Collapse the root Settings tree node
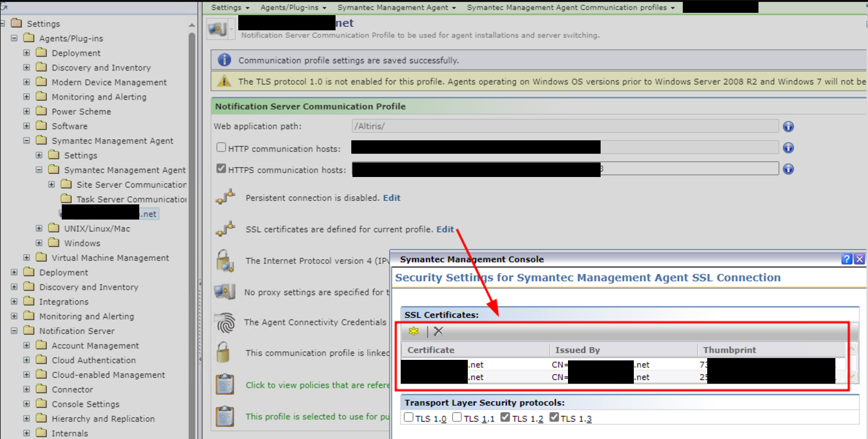Viewport: 868px width, 439px height. pyautogui.click(x=2, y=23)
